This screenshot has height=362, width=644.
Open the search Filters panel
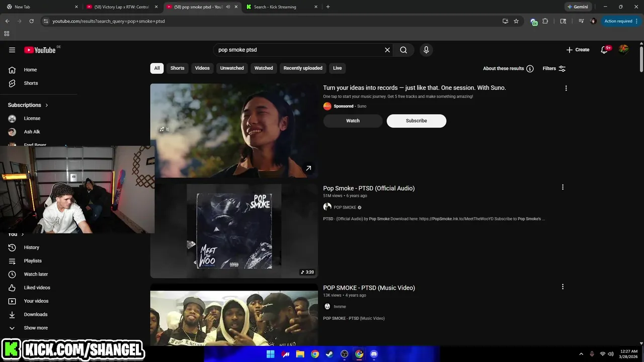coord(554,68)
